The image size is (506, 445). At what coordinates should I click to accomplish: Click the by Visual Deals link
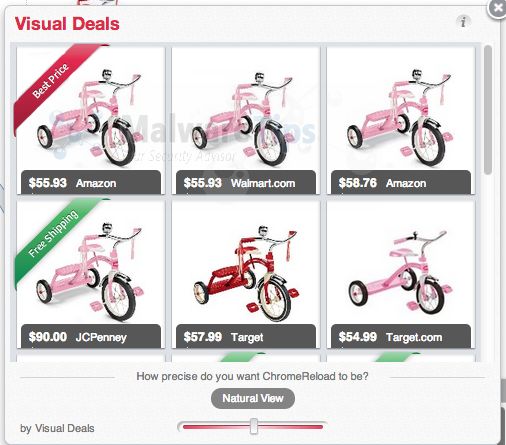pos(57,428)
